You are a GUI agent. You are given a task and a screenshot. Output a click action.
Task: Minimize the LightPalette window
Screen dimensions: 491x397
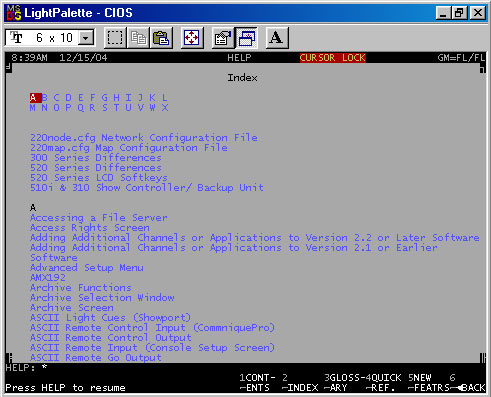tap(443, 13)
